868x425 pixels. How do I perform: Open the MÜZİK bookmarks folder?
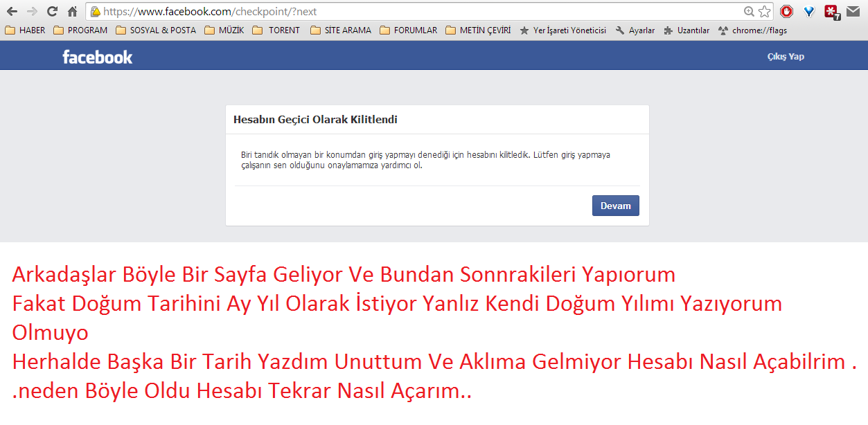coord(224,30)
